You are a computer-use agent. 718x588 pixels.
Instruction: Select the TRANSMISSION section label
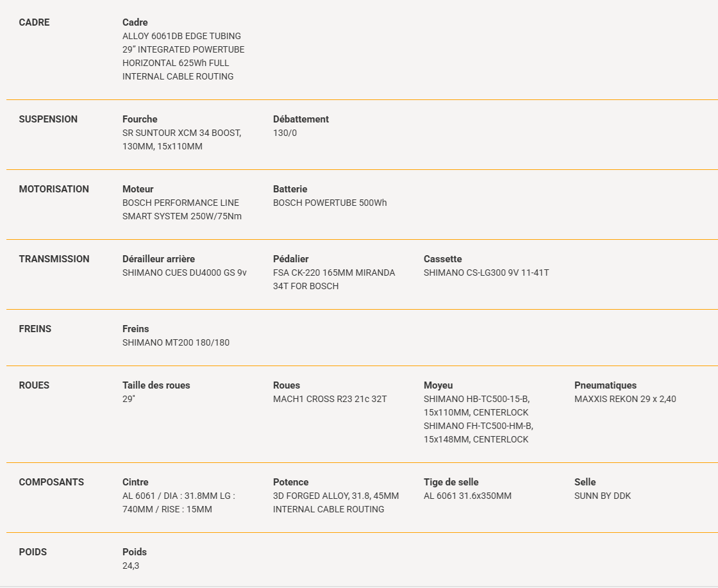coord(54,259)
